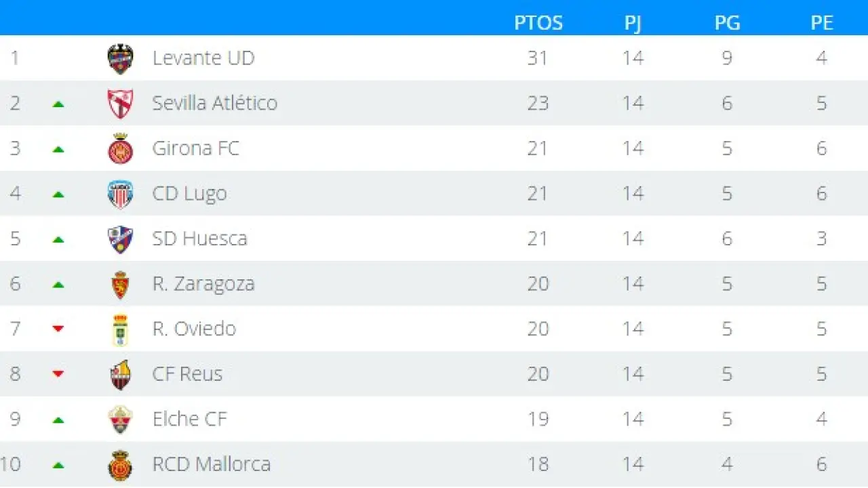
Task: Click the R. Oviedo club crest
Action: (x=121, y=330)
